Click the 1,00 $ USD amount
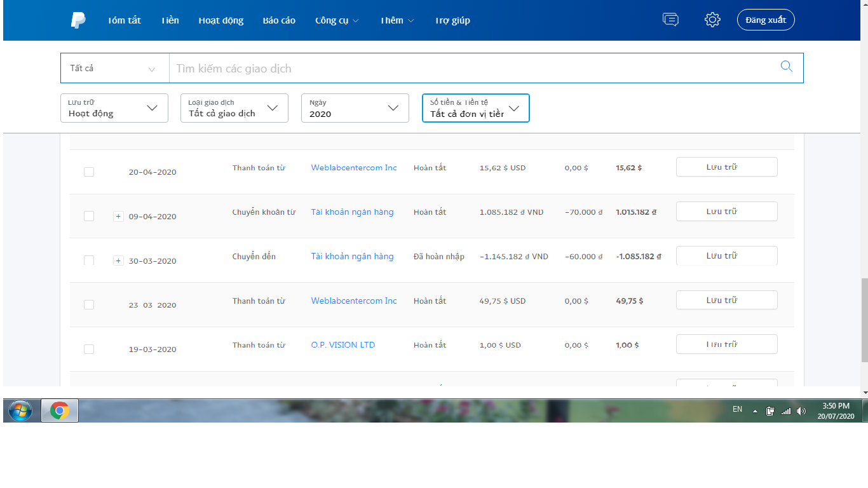 click(x=500, y=345)
